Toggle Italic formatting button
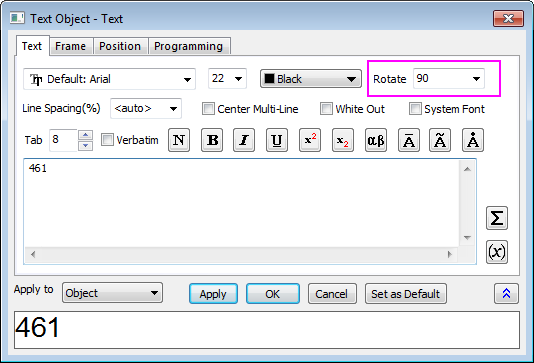The image size is (534, 363). pos(244,140)
